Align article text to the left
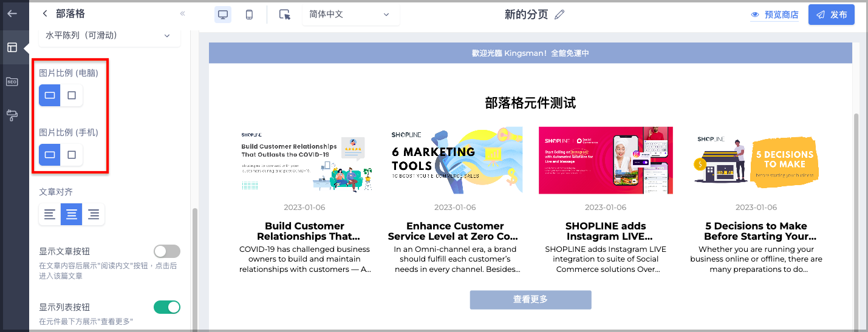The height and width of the screenshot is (332, 868). [50, 214]
